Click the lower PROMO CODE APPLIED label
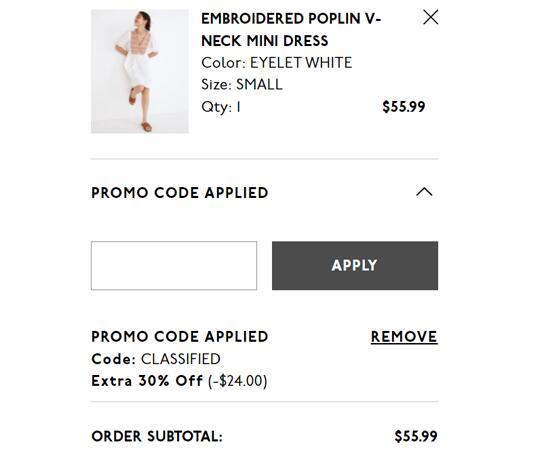 tap(180, 337)
